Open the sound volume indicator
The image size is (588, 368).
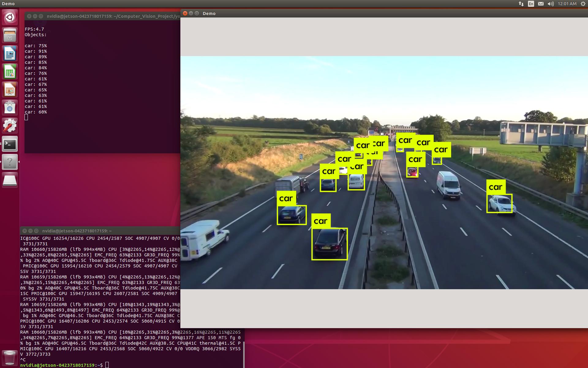click(550, 4)
